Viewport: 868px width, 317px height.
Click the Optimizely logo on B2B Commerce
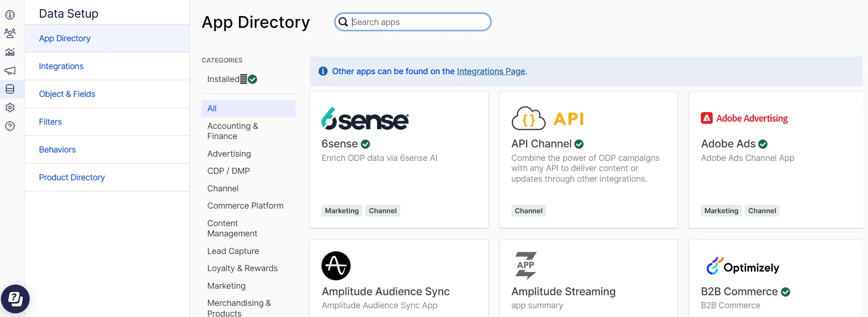(x=742, y=266)
